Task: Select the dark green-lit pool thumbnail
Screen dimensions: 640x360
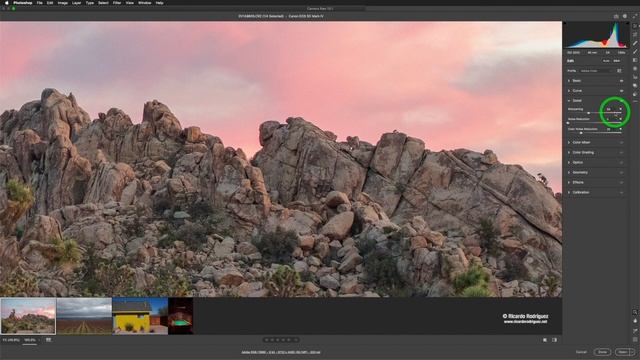Action: pyautogui.click(x=181, y=316)
